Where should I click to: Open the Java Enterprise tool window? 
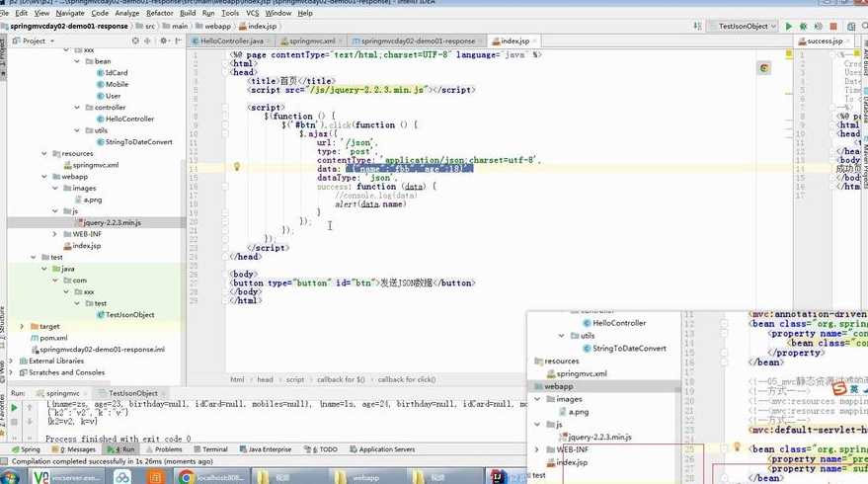point(266,449)
